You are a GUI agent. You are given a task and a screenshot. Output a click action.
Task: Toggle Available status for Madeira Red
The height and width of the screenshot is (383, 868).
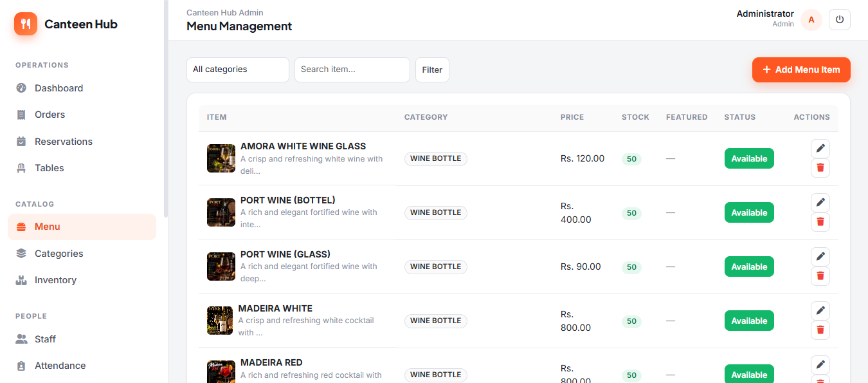pyautogui.click(x=749, y=374)
